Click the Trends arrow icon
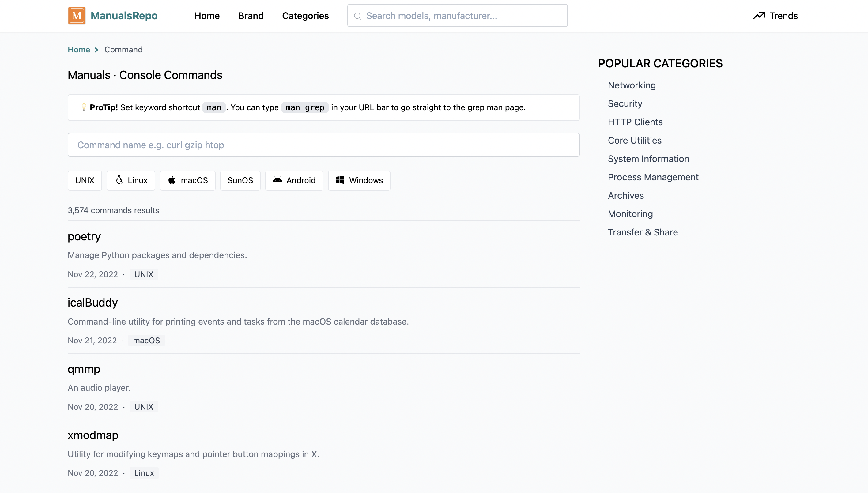 [759, 16]
